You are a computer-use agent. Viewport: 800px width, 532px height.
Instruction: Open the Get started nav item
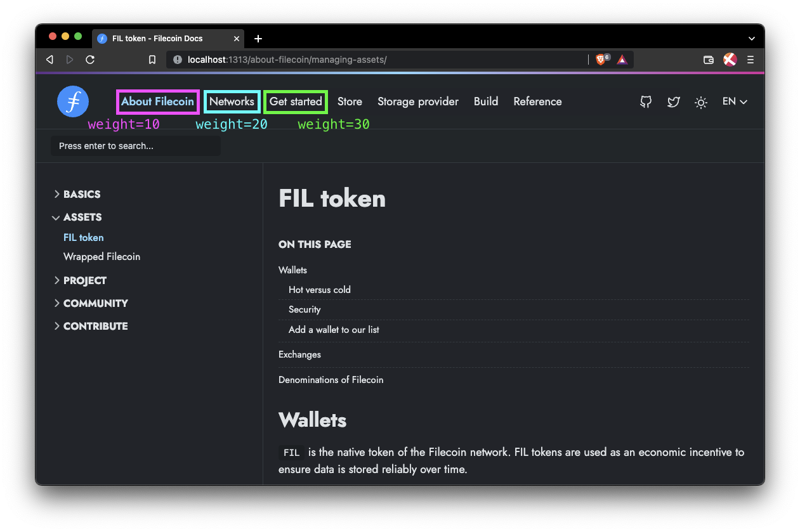click(296, 101)
